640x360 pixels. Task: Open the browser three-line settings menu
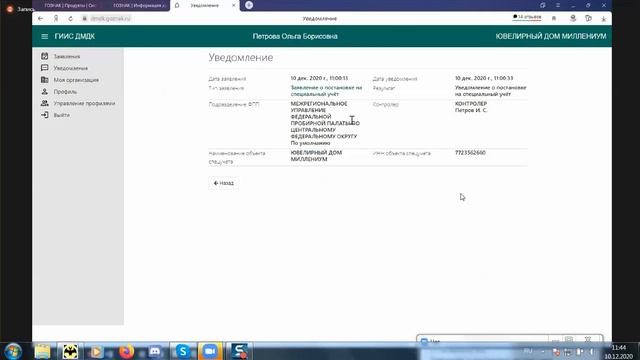click(558, 5)
